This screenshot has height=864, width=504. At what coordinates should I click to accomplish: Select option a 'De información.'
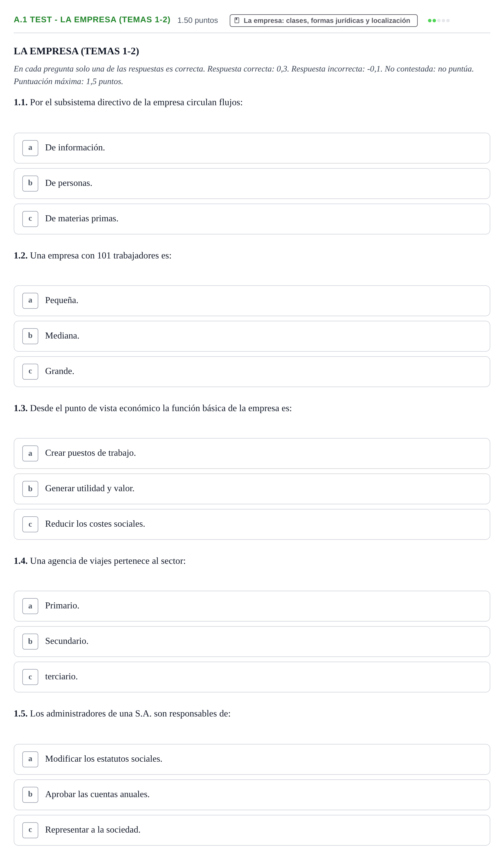(252, 148)
